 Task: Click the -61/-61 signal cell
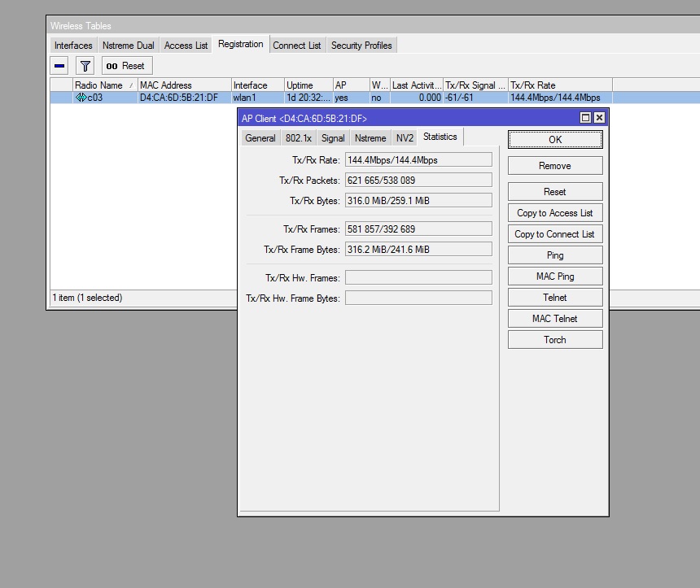coord(476,98)
